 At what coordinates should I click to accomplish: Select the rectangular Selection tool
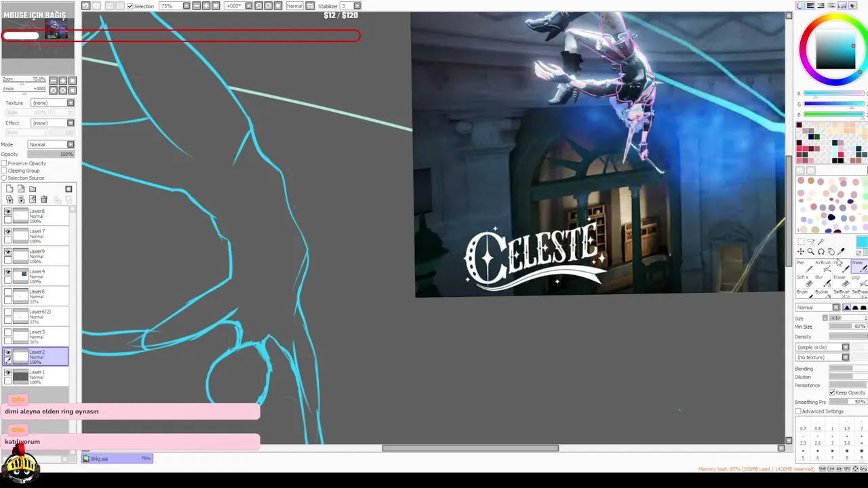coord(801,242)
